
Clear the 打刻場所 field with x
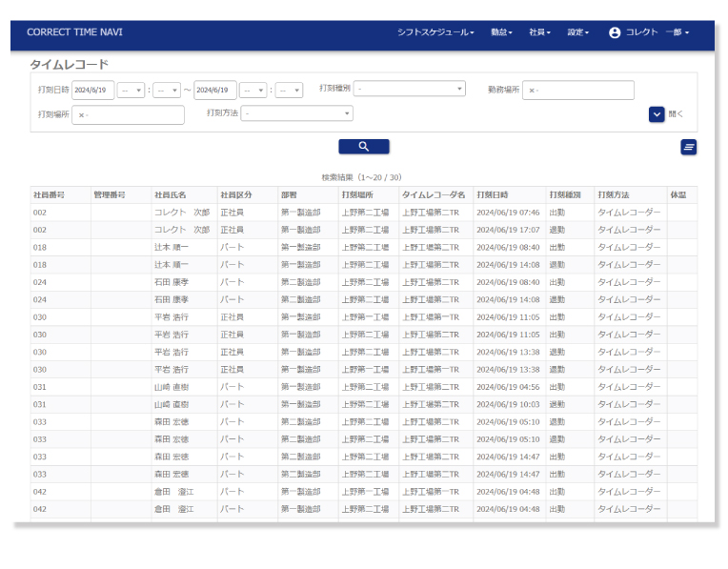click(x=82, y=115)
